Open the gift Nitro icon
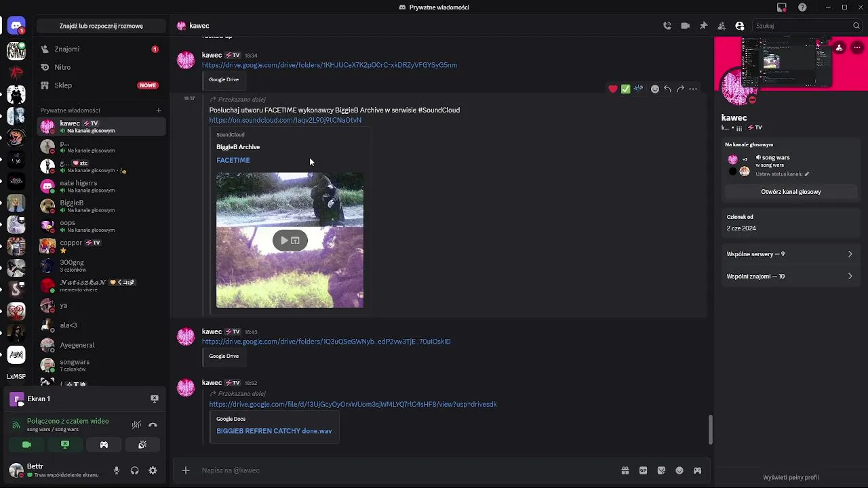This screenshot has height=488, width=868. click(x=625, y=470)
